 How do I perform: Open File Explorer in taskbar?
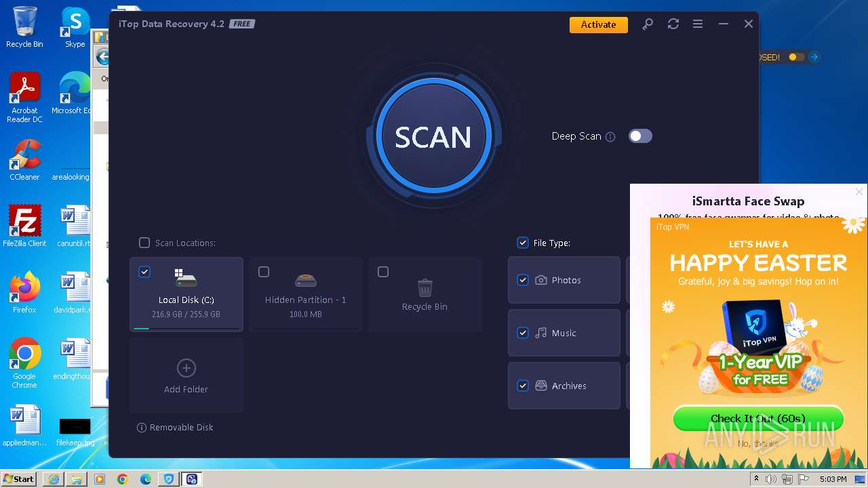[x=77, y=479]
